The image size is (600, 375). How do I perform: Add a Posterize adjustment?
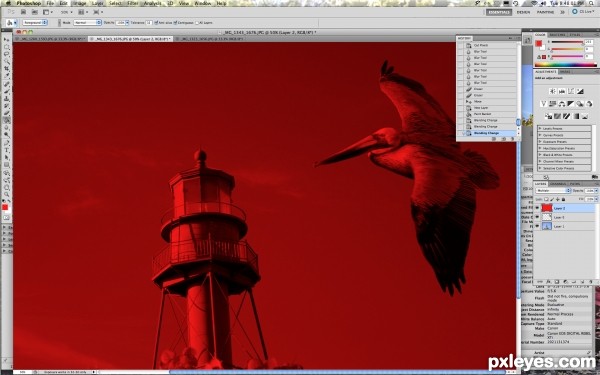pyautogui.click(x=558, y=116)
